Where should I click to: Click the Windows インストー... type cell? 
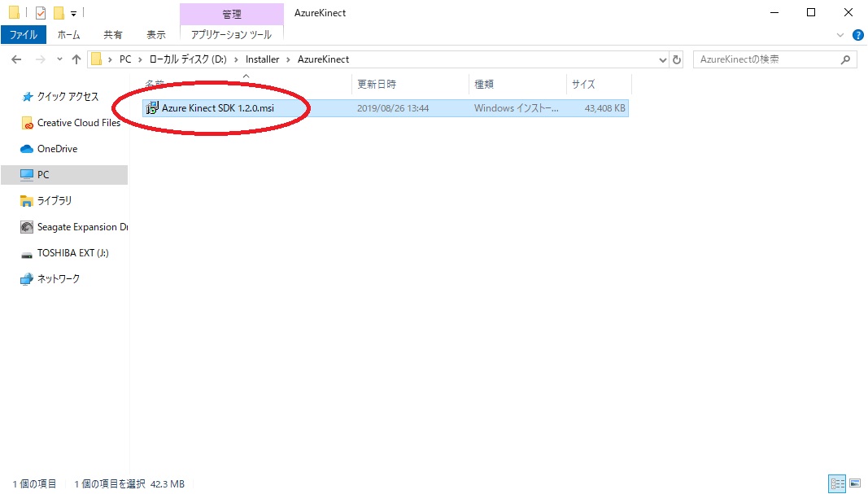pos(516,108)
